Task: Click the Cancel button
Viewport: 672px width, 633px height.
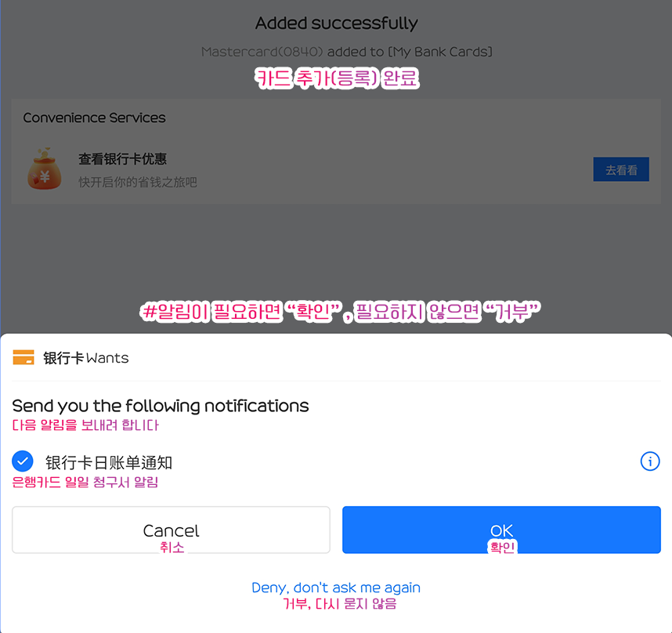Action: pyautogui.click(x=171, y=530)
